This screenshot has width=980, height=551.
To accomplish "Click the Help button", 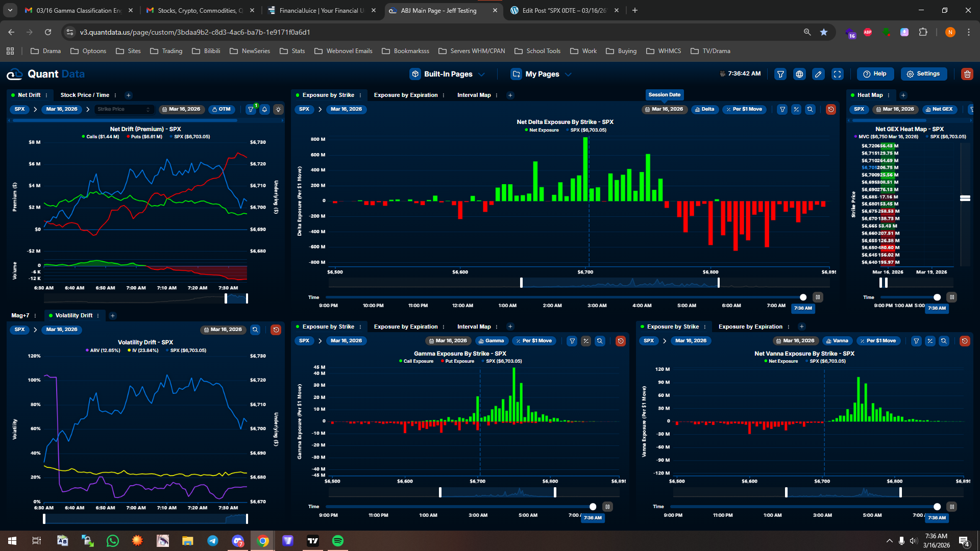I will point(875,74).
